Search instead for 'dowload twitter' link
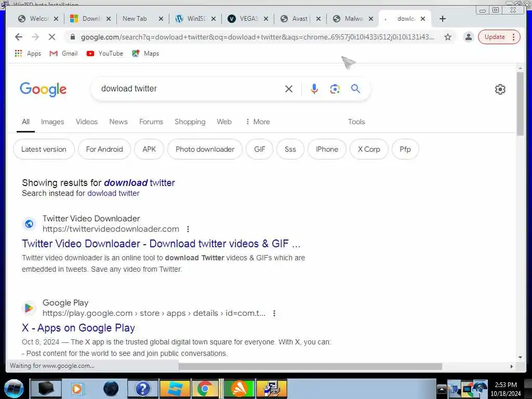This screenshot has height=399, width=532. click(113, 193)
